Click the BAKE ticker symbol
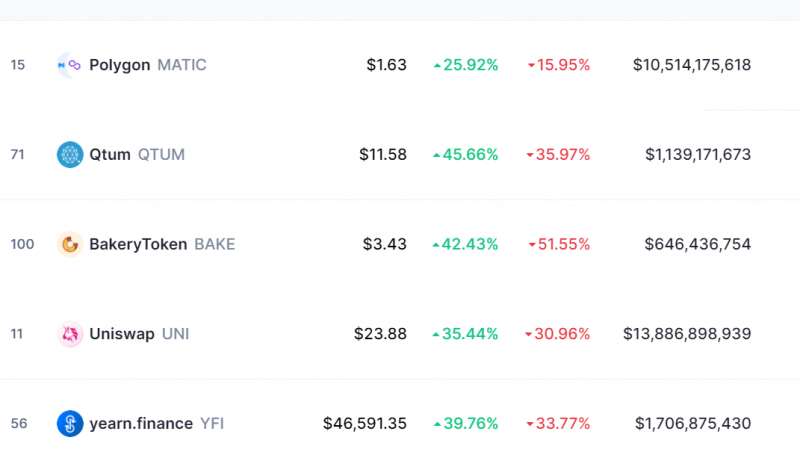The image size is (800, 458). [x=215, y=244]
